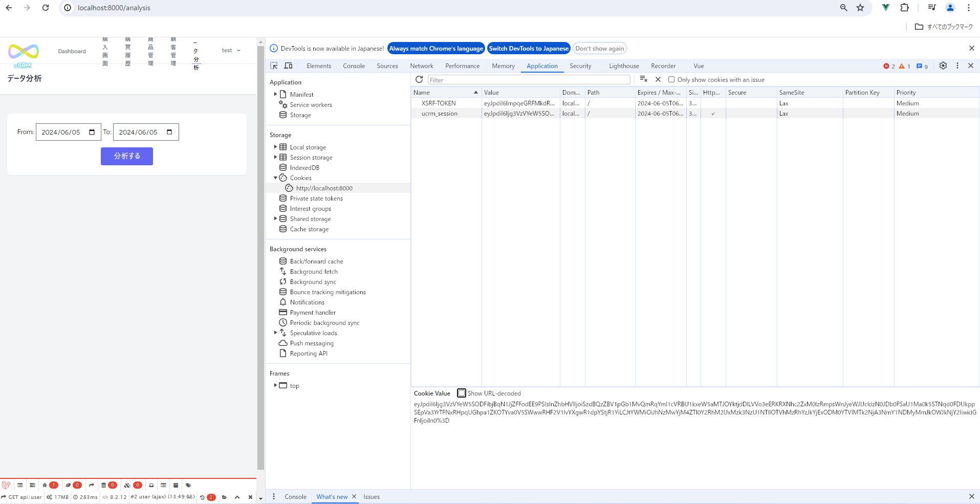The height and width of the screenshot is (504, 980).
Task: Refresh the cookies table
Action: 419,79
